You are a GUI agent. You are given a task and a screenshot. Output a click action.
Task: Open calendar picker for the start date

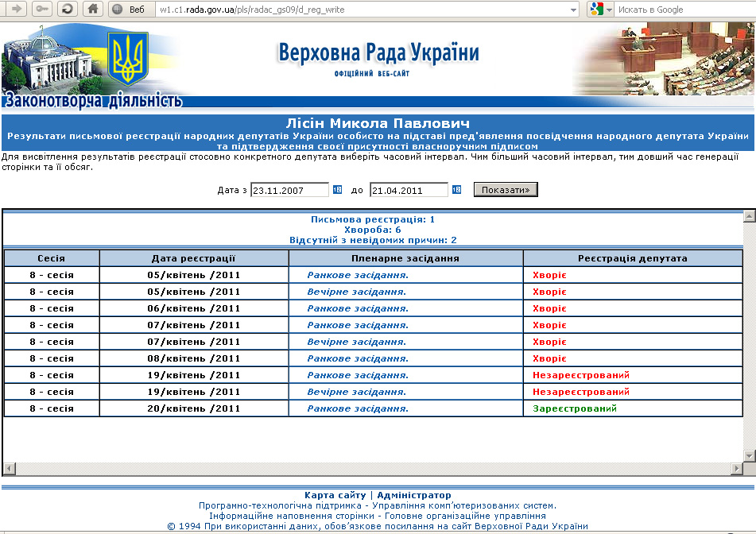(x=337, y=190)
